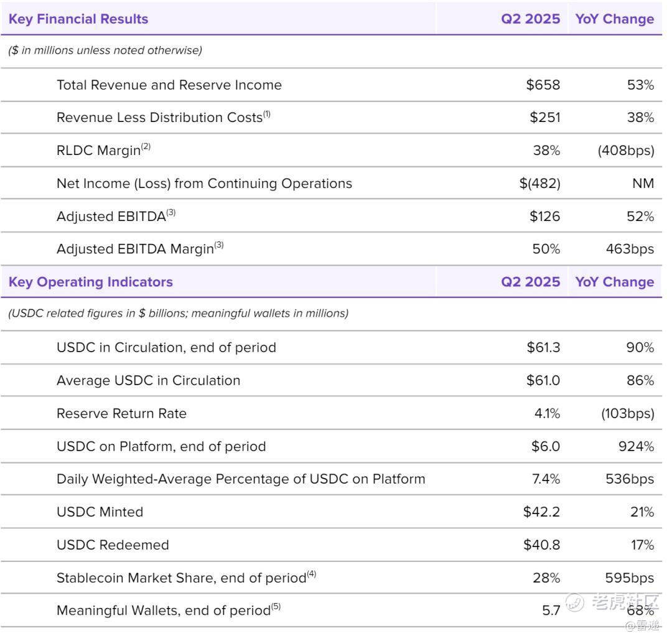Click the Total Revenue and Reserve Income row label
672x641 pixels.
coord(169,85)
